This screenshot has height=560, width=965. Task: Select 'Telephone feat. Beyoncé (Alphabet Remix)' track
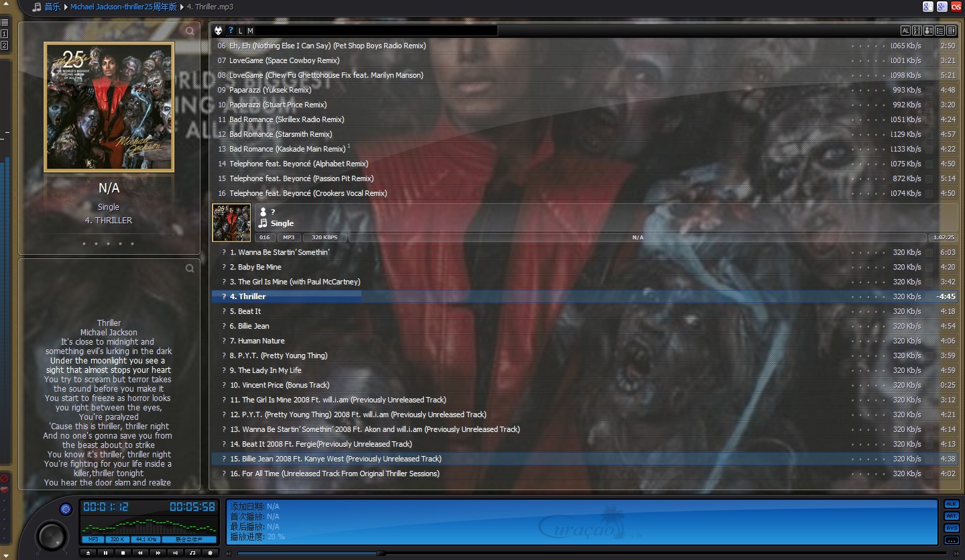coord(584,164)
